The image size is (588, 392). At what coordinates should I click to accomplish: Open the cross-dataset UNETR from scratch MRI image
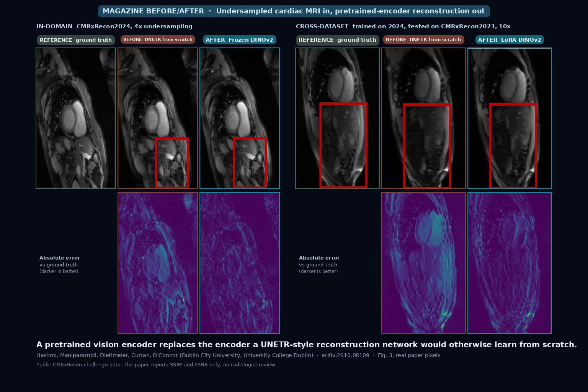tap(423, 118)
